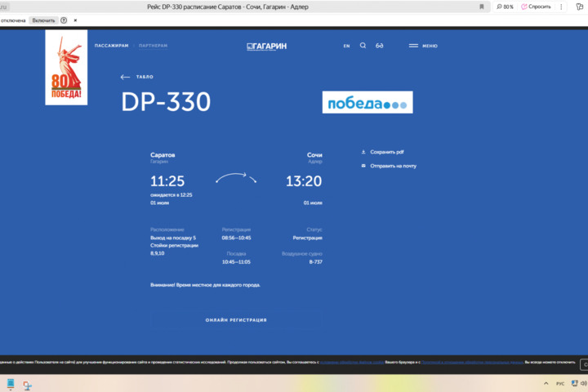
Task: Click the network tray icon
Action: tap(574, 383)
